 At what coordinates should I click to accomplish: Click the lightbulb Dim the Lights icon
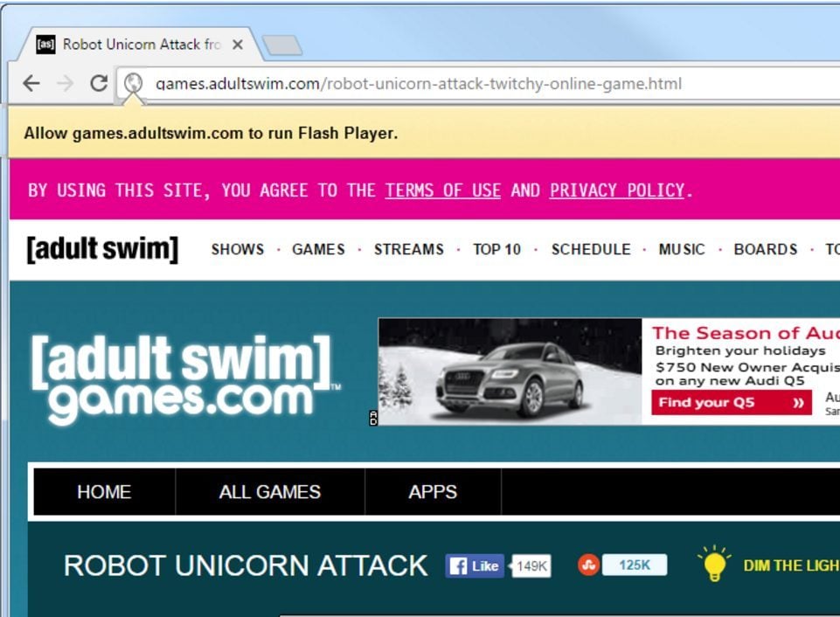click(714, 564)
